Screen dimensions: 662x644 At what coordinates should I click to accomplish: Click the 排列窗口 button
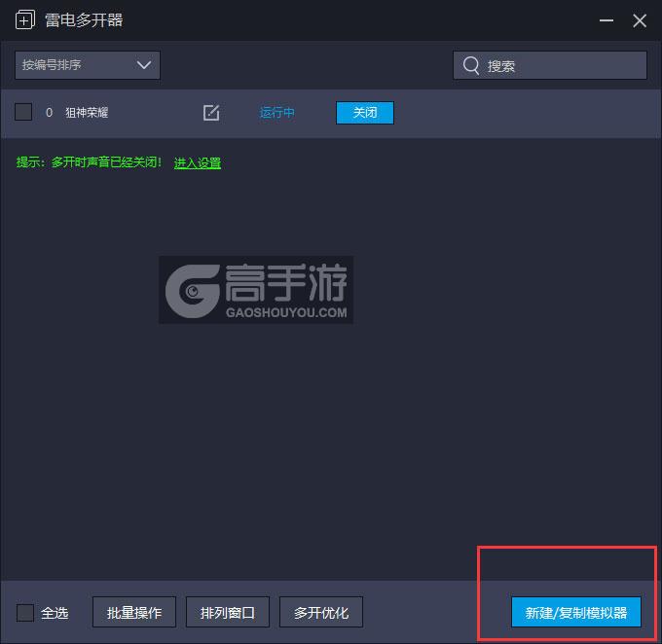point(228,612)
